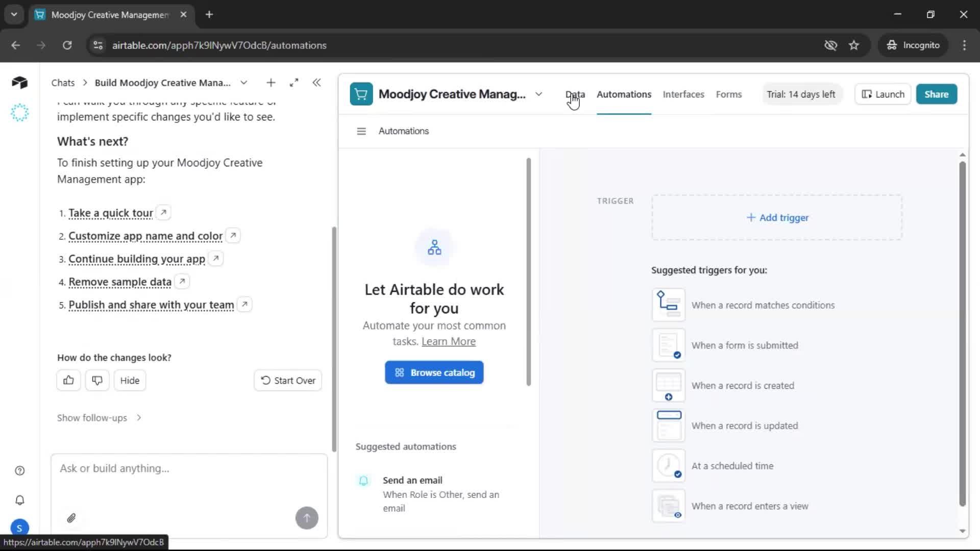This screenshot has height=551, width=980.
Task: Open arrow icon beside Customize app name
Action: tap(233, 235)
